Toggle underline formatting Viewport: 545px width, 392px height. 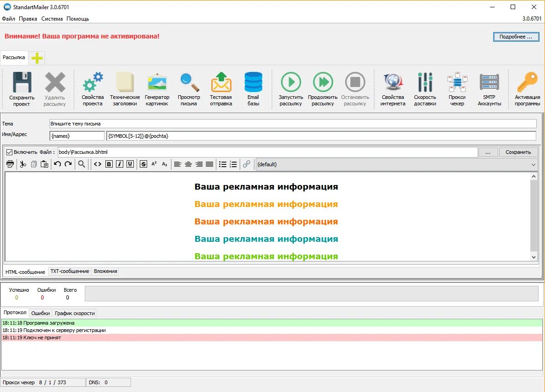click(130, 164)
